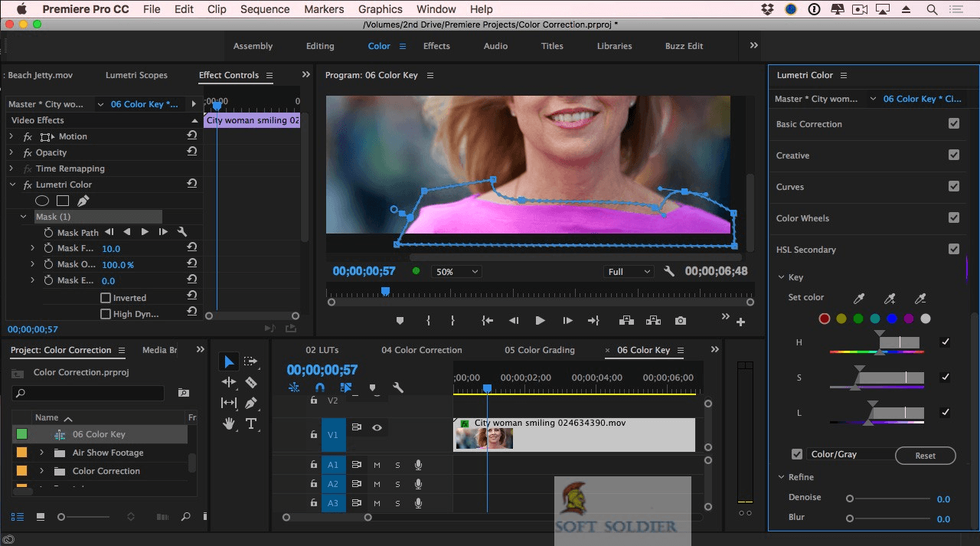
Task: Choose the Pen tool in the Tools panel
Action: tap(250, 403)
